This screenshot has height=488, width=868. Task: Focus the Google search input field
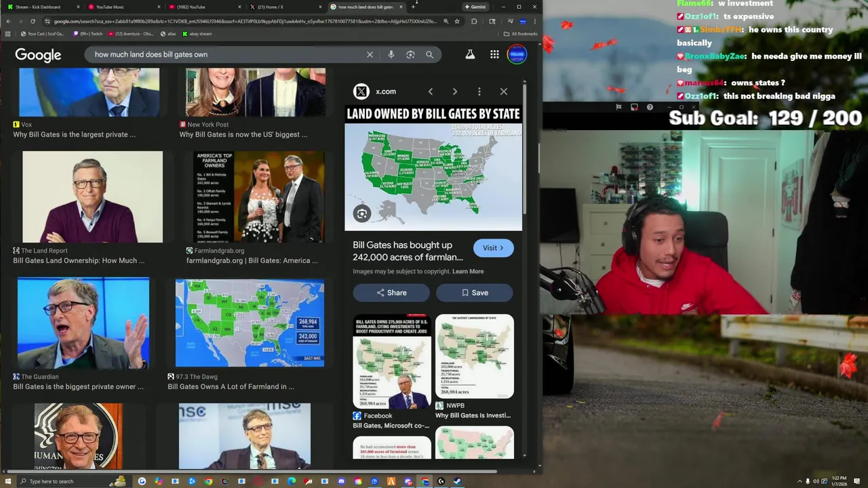pyautogui.click(x=227, y=54)
